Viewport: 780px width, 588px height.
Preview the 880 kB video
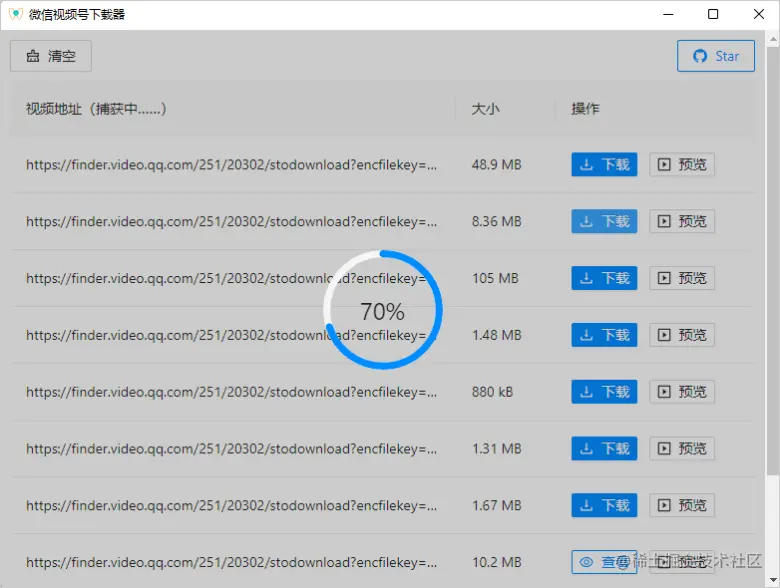(x=682, y=392)
